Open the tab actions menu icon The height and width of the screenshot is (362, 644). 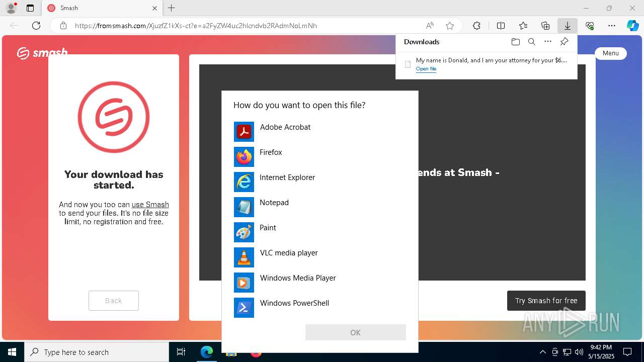pos(30,8)
